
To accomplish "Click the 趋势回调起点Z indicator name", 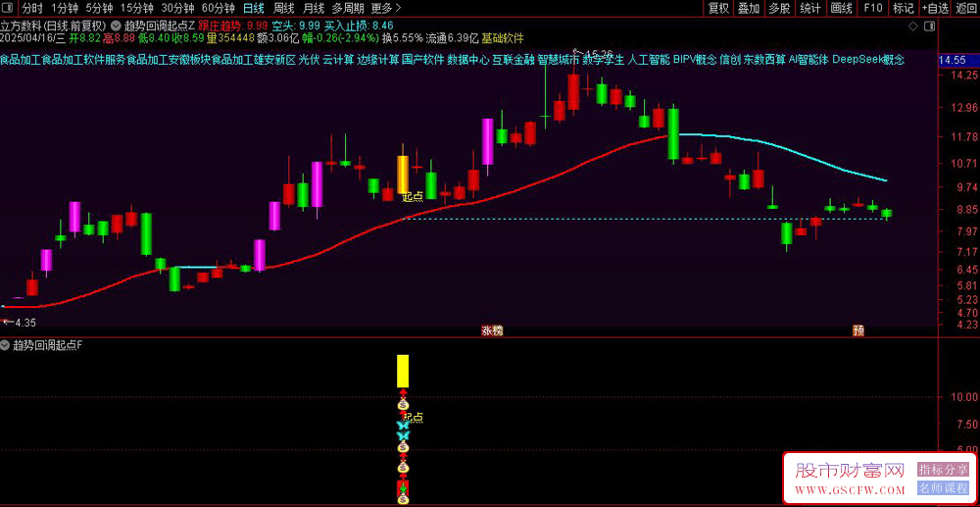I will coord(160,26).
